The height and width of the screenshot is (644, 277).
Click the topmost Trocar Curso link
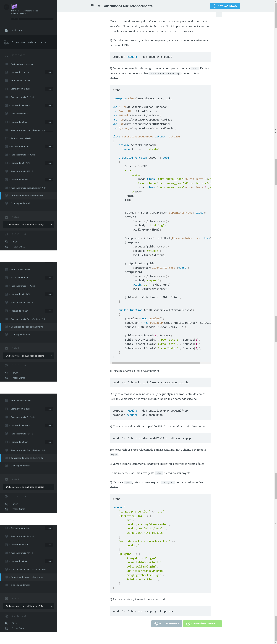pyautogui.click(x=18, y=247)
